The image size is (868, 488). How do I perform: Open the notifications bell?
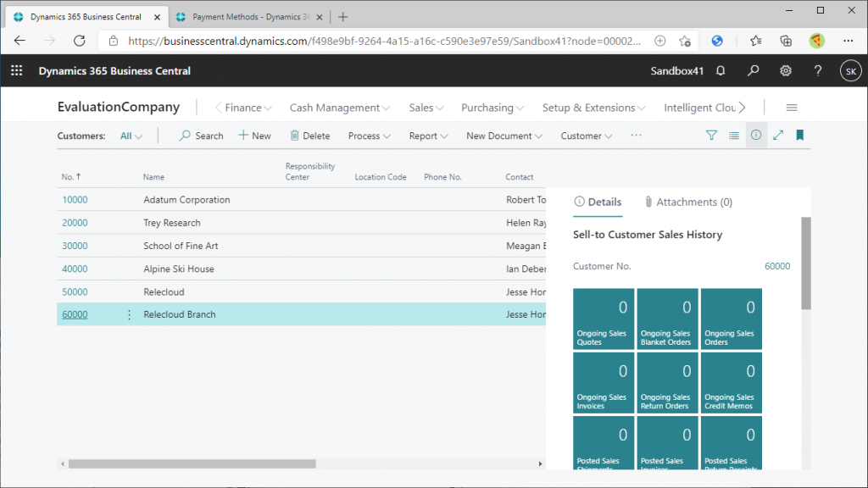(721, 71)
